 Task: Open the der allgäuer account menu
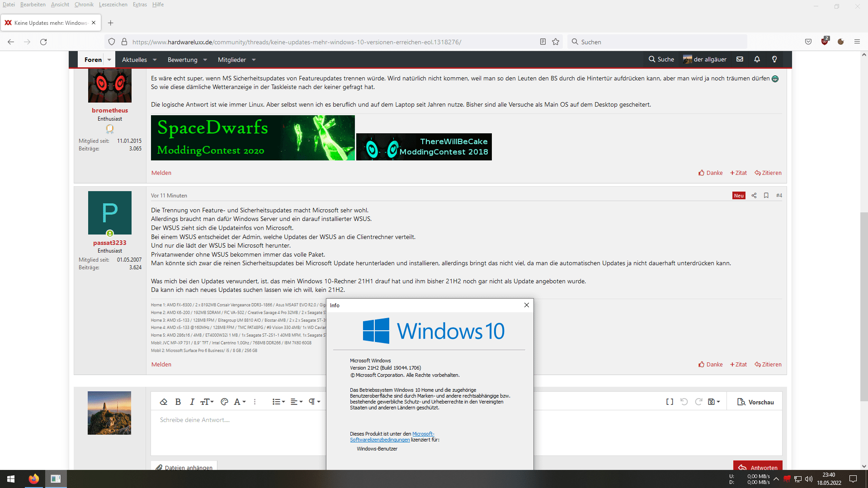point(705,59)
